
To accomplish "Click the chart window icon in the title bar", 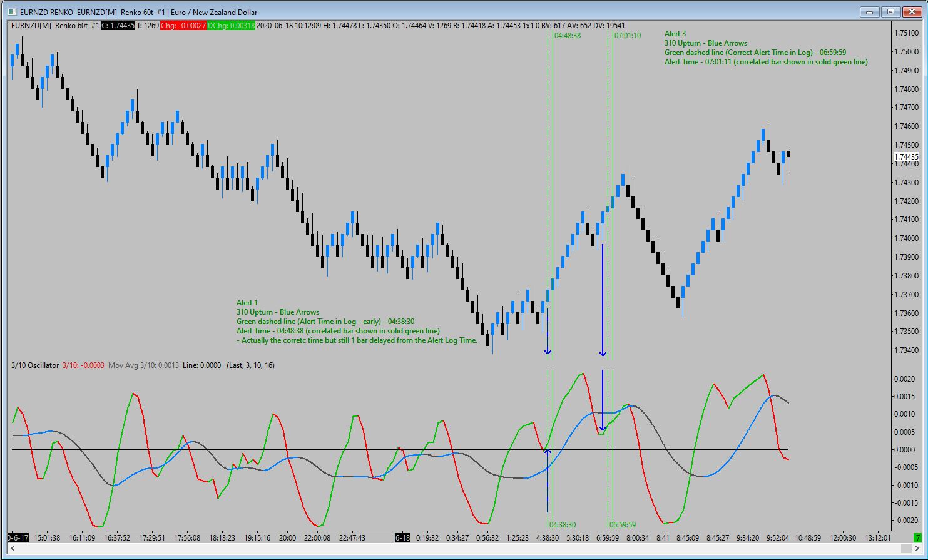I will tap(13, 12).
